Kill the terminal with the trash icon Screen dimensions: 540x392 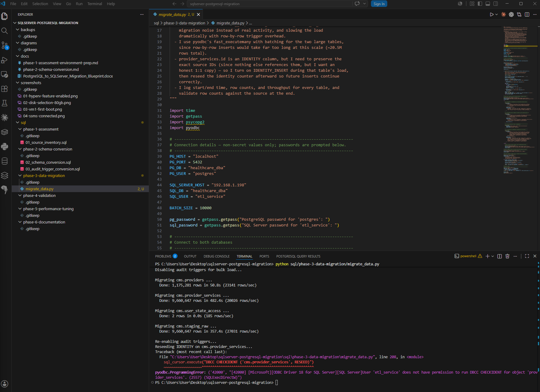tap(507, 256)
